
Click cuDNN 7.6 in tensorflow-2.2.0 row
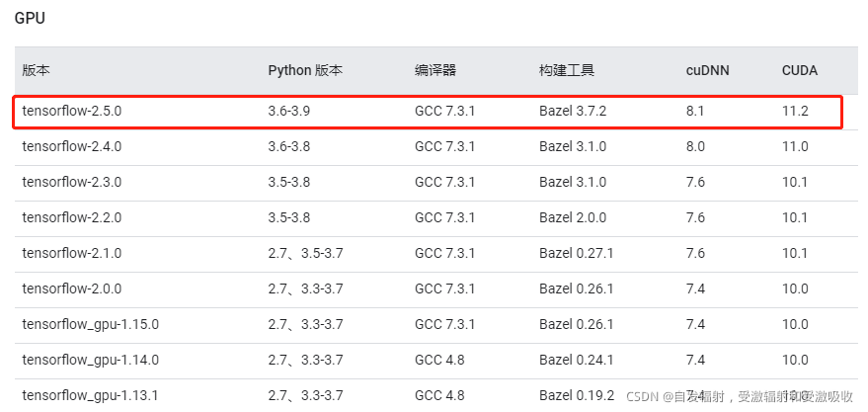(695, 217)
